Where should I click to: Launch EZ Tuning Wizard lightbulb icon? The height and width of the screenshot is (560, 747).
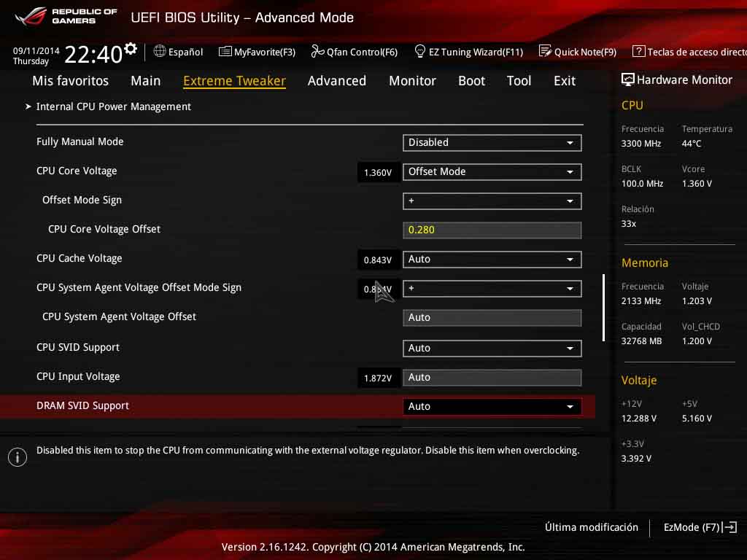pyautogui.click(x=419, y=51)
